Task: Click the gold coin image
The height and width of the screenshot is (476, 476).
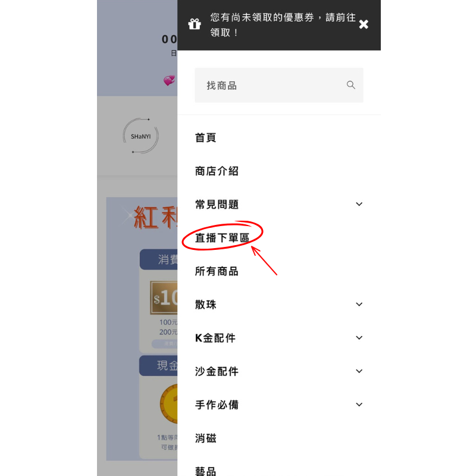Action: pos(169,404)
